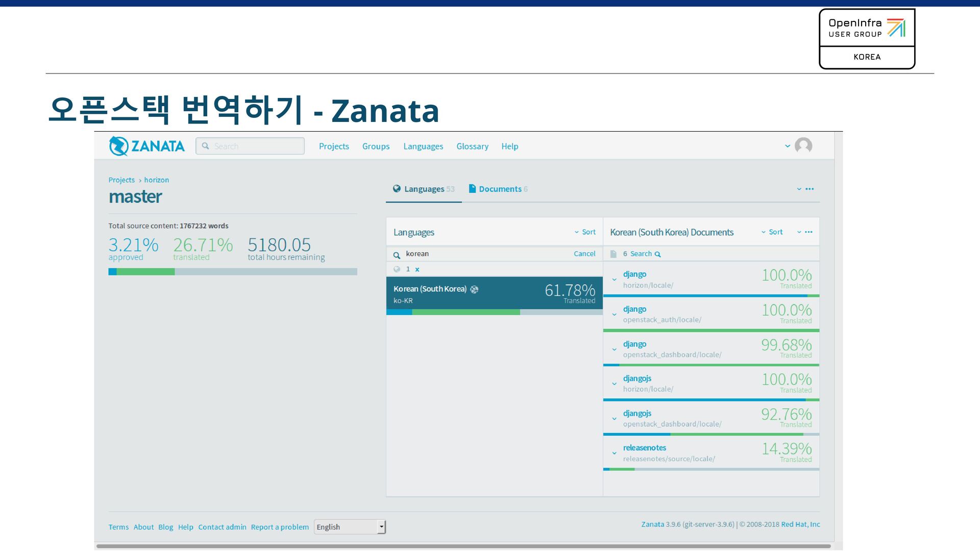
Task: Open the more options menu next to tabs
Action: click(806, 189)
